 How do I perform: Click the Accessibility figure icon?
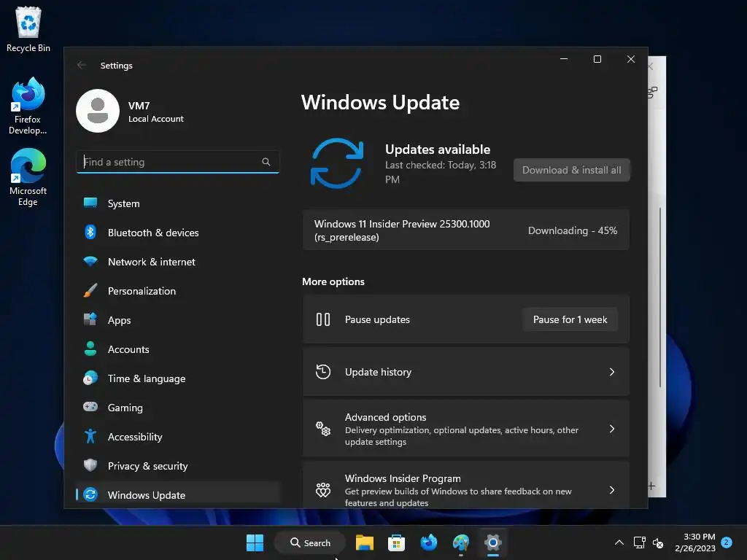pos(90,436)
